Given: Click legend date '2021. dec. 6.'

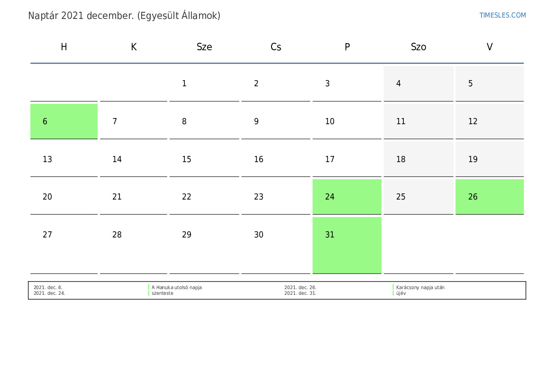Looking at the screenshot, I should coord(48,287).
